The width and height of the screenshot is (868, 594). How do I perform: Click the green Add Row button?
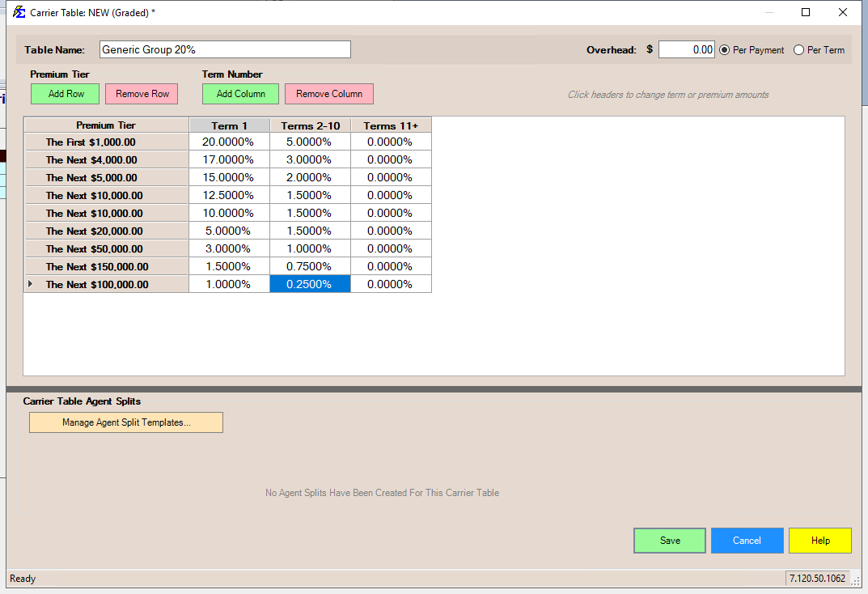[66, 94]
